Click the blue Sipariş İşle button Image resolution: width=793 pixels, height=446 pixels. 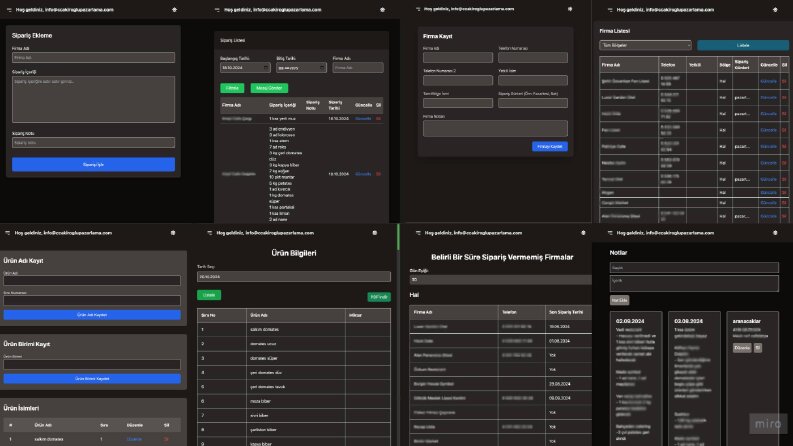(94, 164)
